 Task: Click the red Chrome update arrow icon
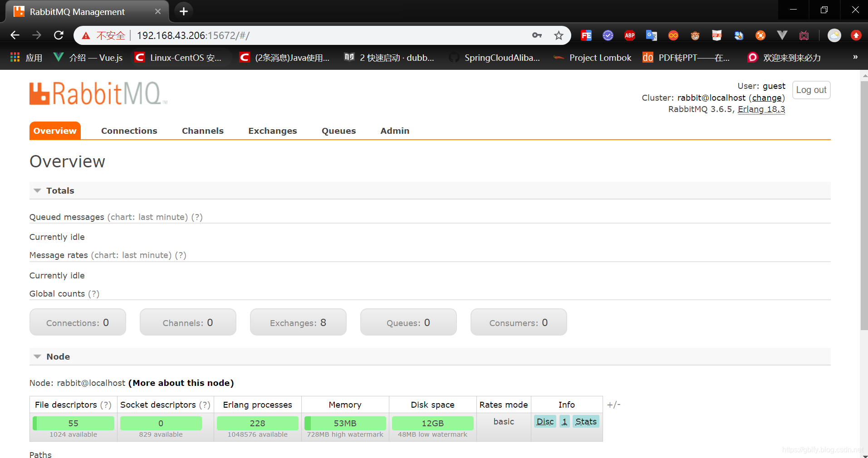point(856,35)
